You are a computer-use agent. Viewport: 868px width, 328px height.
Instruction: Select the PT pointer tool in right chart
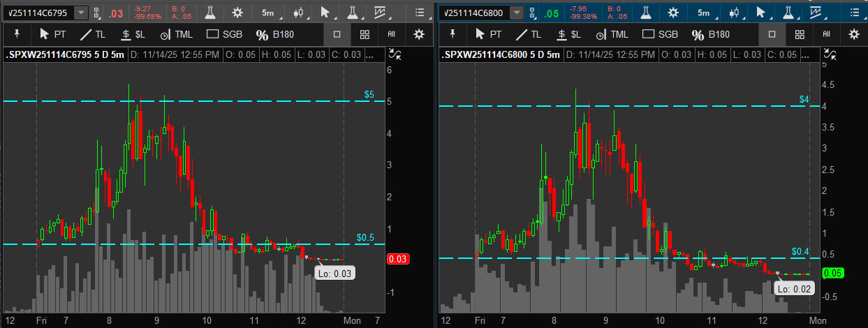pos(488,34)
